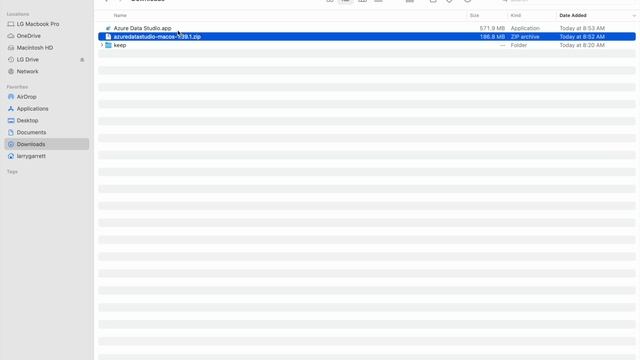The image size is (640, 360).
Task: Click the ZIP archive kind cell
Action: [x=525, y=37]
